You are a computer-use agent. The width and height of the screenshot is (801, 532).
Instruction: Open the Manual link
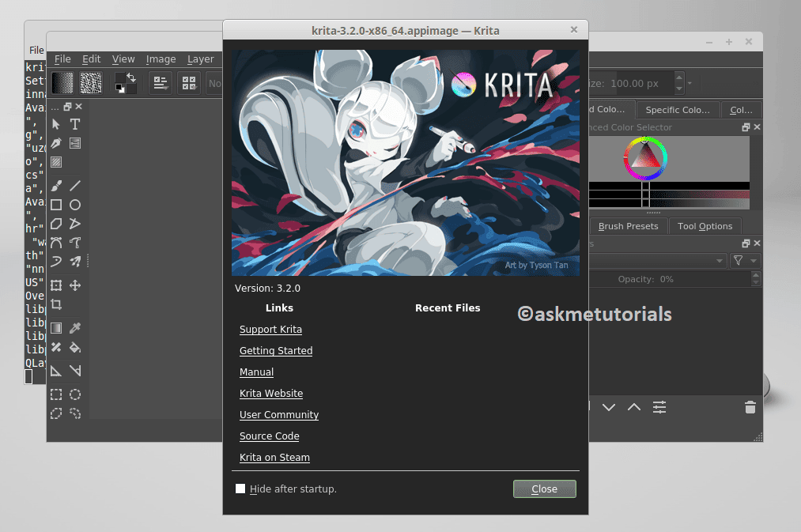pos(256,372)
